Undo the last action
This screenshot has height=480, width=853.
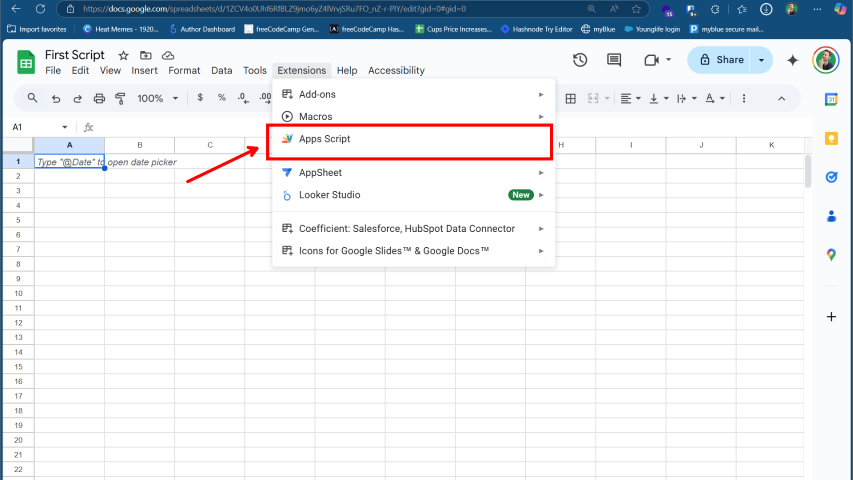tap(55, 99)
